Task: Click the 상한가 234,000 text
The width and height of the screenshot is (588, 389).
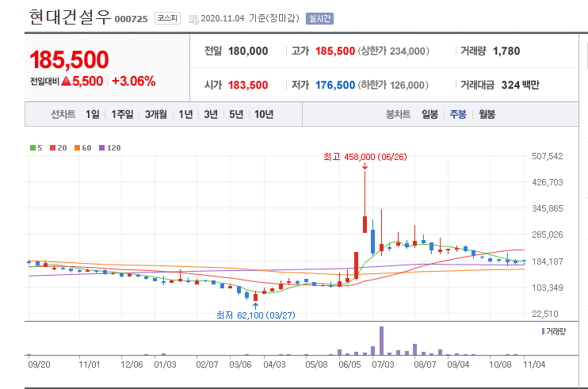Action: click(x=393, y=51)
